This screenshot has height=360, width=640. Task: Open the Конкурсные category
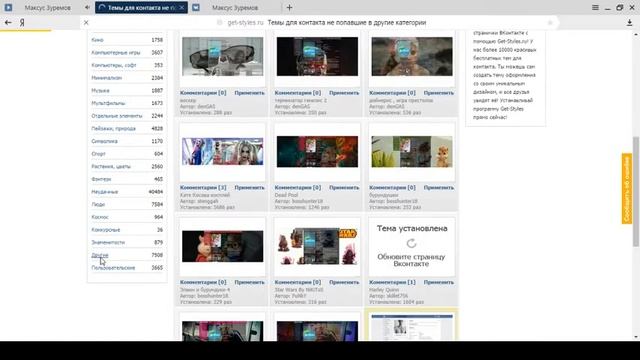(106, 230)
